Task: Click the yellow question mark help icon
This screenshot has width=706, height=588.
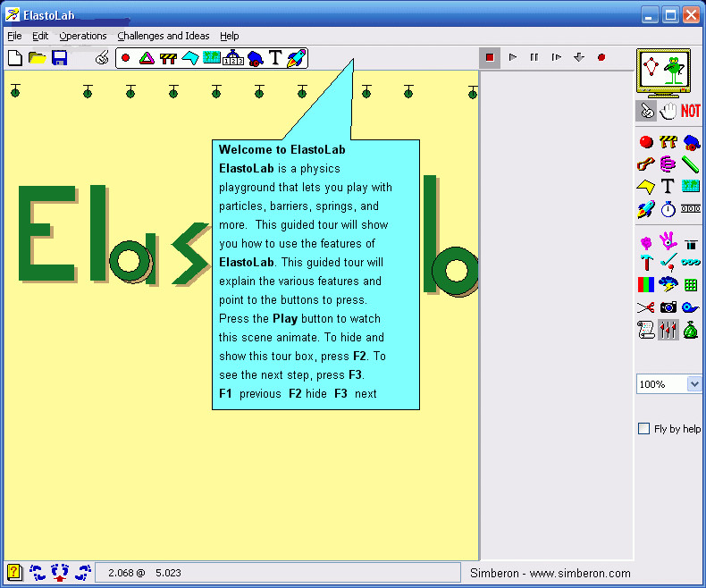Action: click(14, 572)
